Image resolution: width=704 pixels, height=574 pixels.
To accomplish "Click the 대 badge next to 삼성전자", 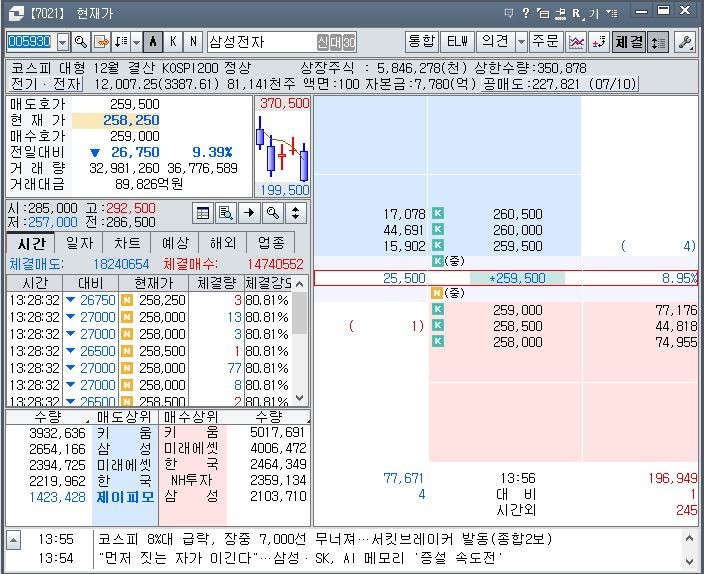I will (335, 43).
